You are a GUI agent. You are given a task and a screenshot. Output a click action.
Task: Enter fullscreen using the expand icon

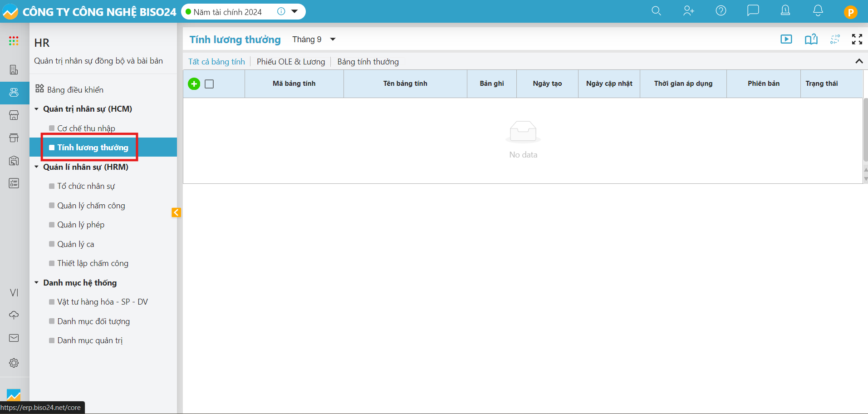(x=857, y=39)
